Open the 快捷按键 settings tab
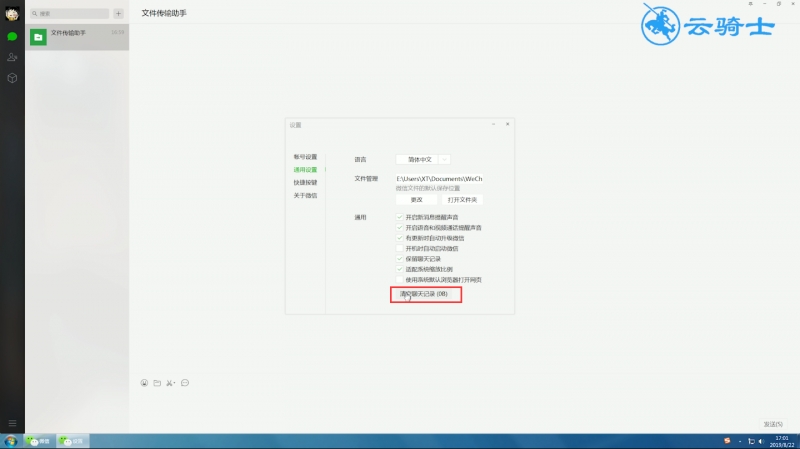Screen dimensions: 800x449 click(x=305, y=183)
